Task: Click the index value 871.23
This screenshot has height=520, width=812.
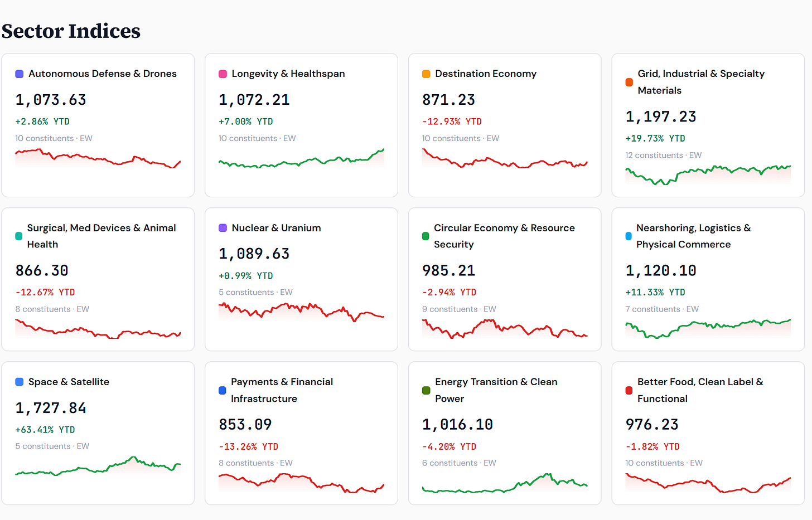Action: tap(449, 100)
